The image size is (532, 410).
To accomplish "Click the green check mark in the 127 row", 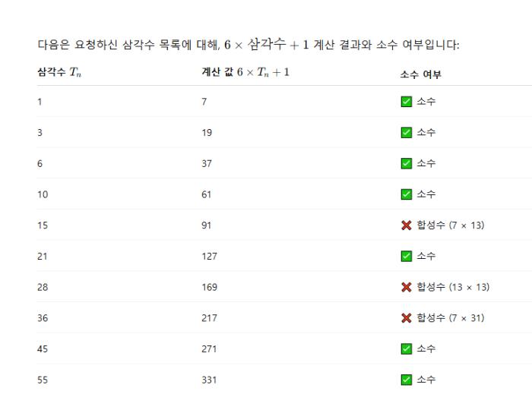I will click(406, 256).
